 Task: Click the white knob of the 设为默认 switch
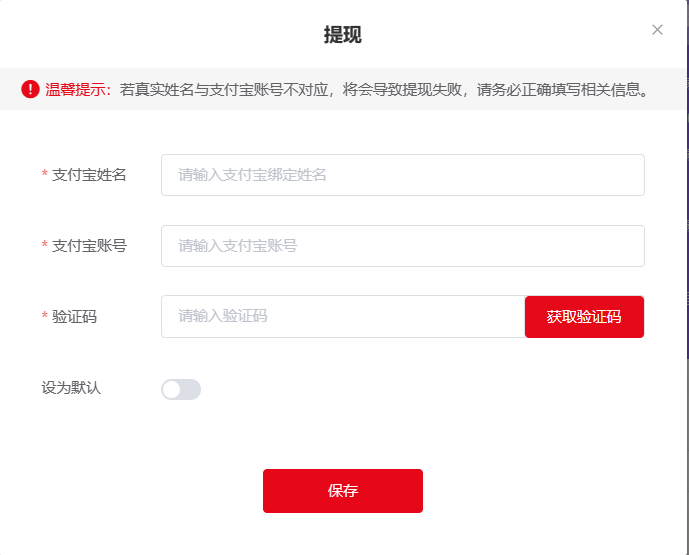[x=171, y=389]
